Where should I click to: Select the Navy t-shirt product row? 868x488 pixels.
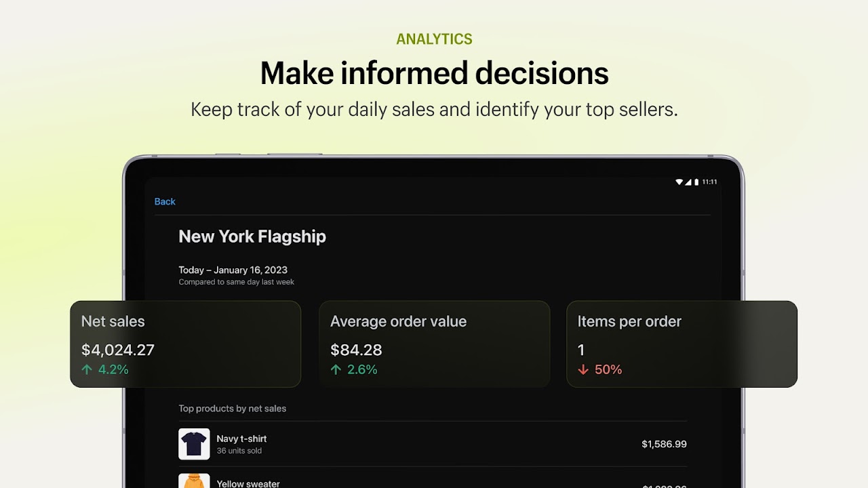pos(433,444)
